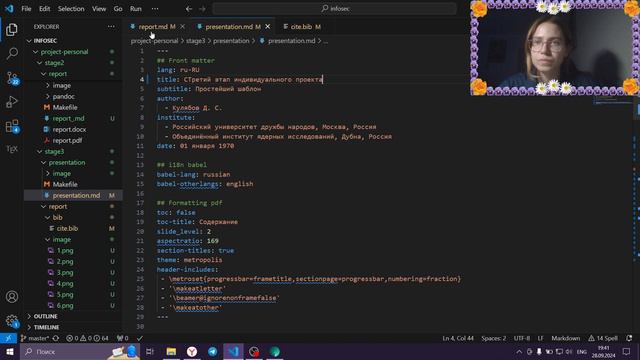This screenshot has height=360, width=640.
Task: Select presentation.md in the file tree
Action: click(x=76, y=196)
